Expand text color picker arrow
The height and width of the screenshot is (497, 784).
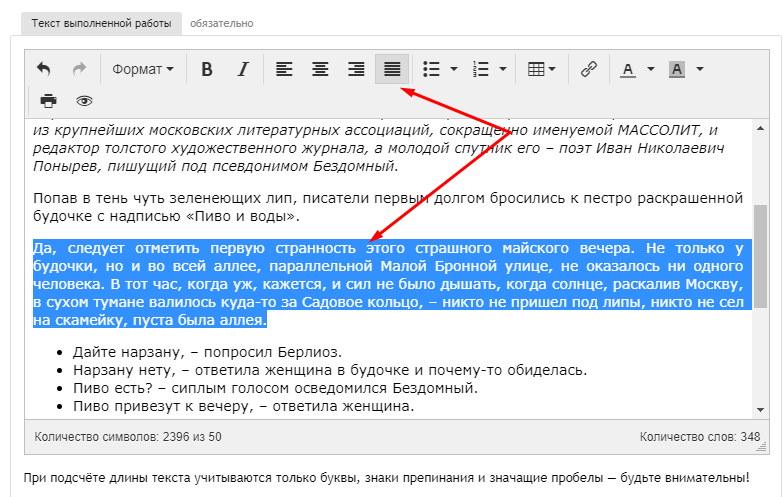tap(651, 69)
